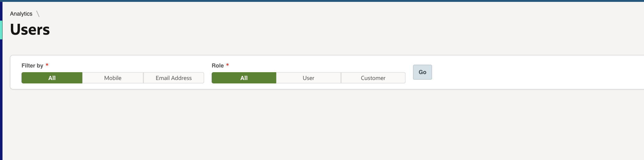Pick the Customer role option
644x160 pixels.
click(x=373, y=78)
